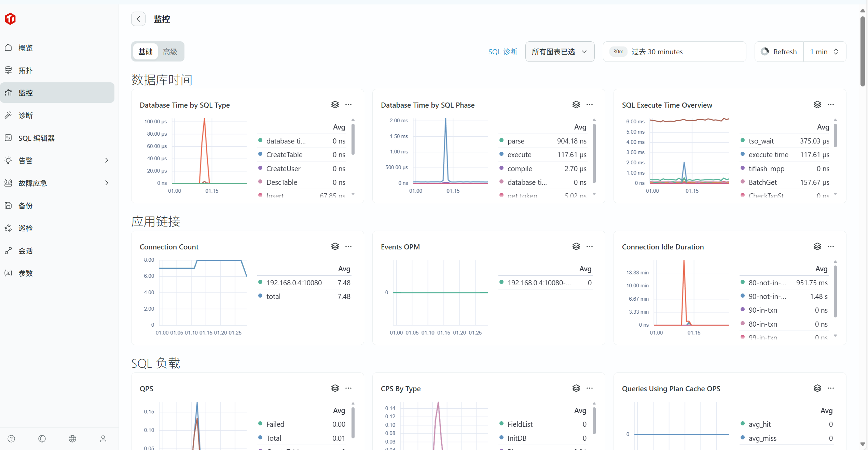Open more options on SQL Execute Time Overview
The image size is (868, 450).
(x=831, y=105)
